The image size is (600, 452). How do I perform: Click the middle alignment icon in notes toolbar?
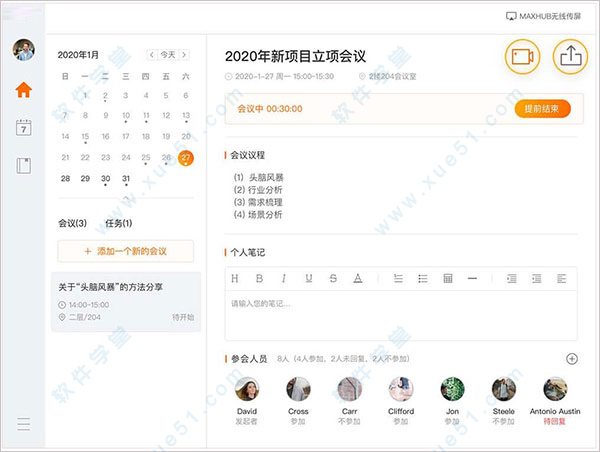[x=536, y=279]
